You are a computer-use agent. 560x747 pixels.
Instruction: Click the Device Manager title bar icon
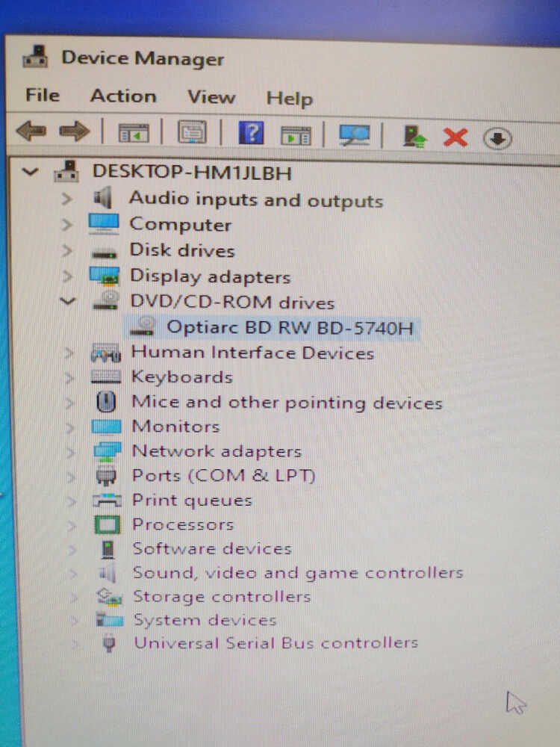[35, 58]
